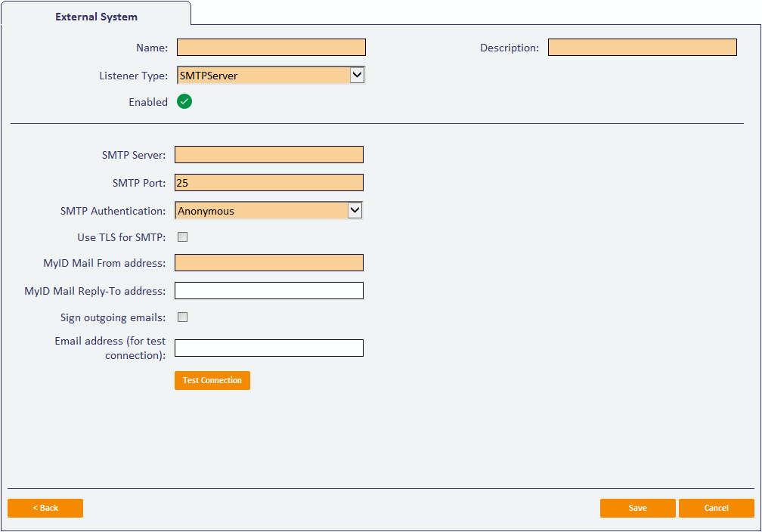
Task: Expand SMTP Authentication using its arrow button
Action: tap(355, 211)
